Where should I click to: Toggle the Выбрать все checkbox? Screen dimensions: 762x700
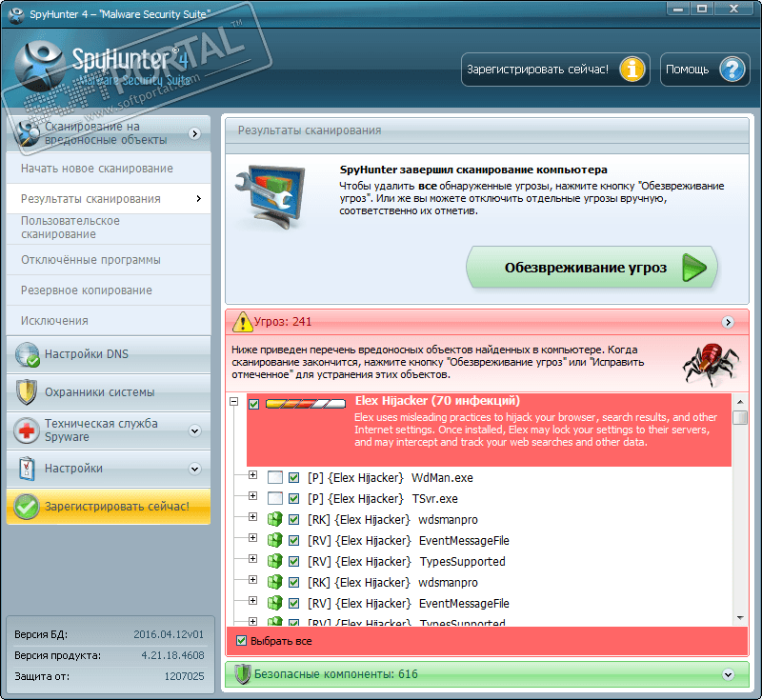tap(241, 641)
